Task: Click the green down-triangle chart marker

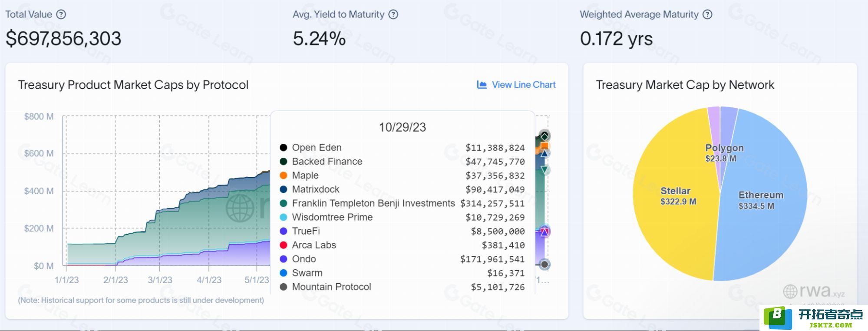Action: 545,170
